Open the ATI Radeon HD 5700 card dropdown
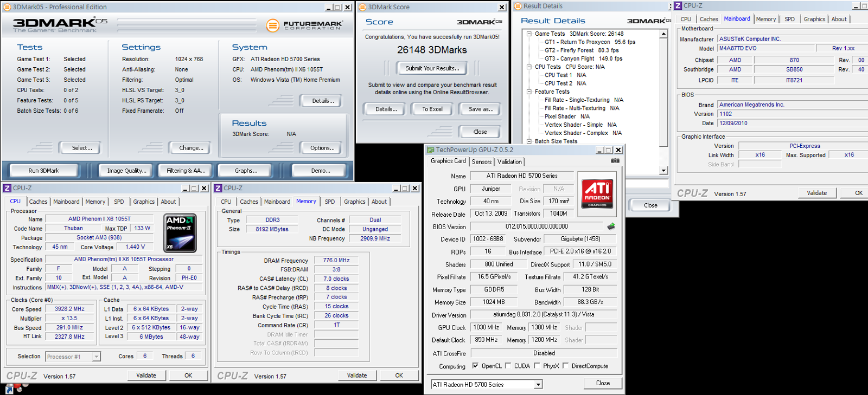Screen dimensions: 868x395 [538, 385]
